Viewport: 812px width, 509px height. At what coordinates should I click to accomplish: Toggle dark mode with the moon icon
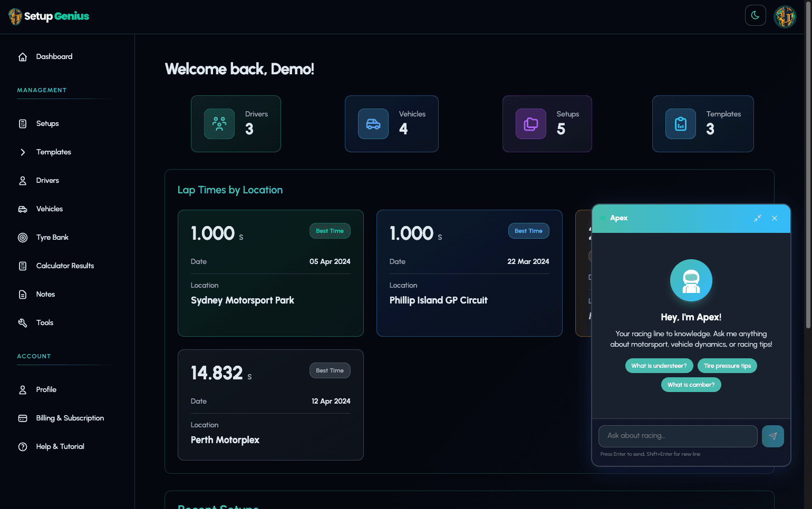[x=755, y=15]
